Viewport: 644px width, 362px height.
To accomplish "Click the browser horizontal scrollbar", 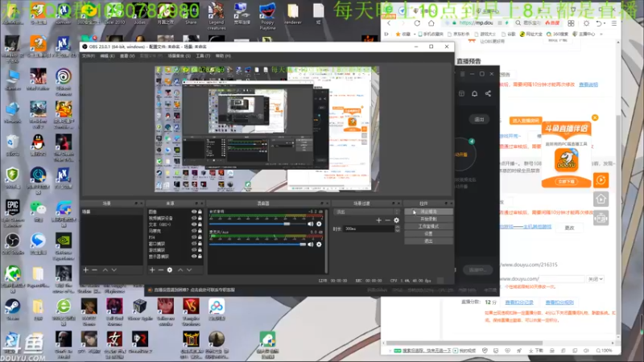I will pyautogui.click(x=464, y=343).
